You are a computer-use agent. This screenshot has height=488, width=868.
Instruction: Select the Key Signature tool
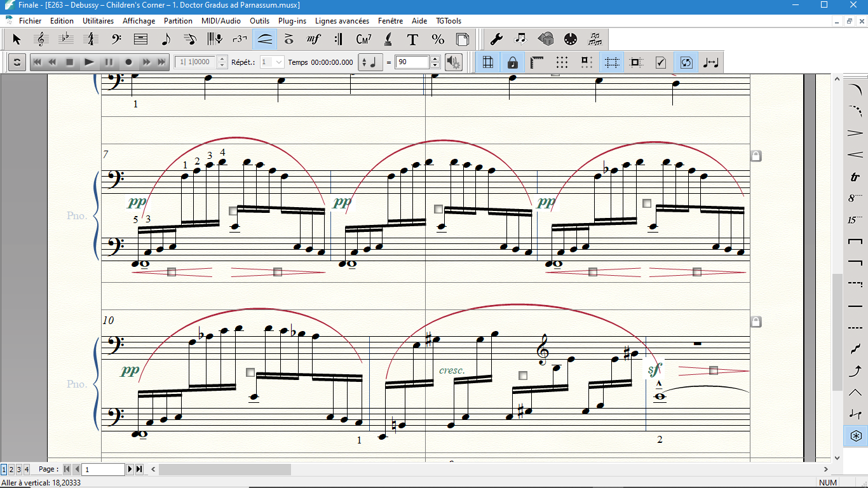tap(66, 39)
